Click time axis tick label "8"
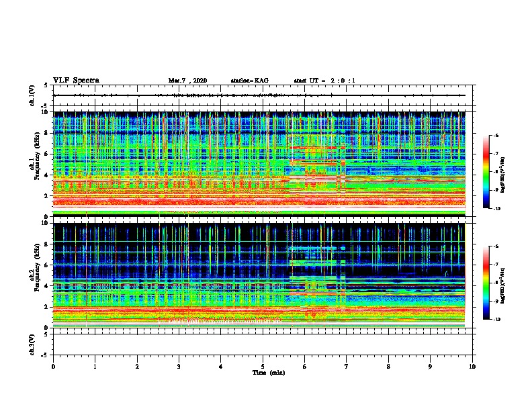The width and height of the screenshot is (532, 411). (x=388, y=367)
